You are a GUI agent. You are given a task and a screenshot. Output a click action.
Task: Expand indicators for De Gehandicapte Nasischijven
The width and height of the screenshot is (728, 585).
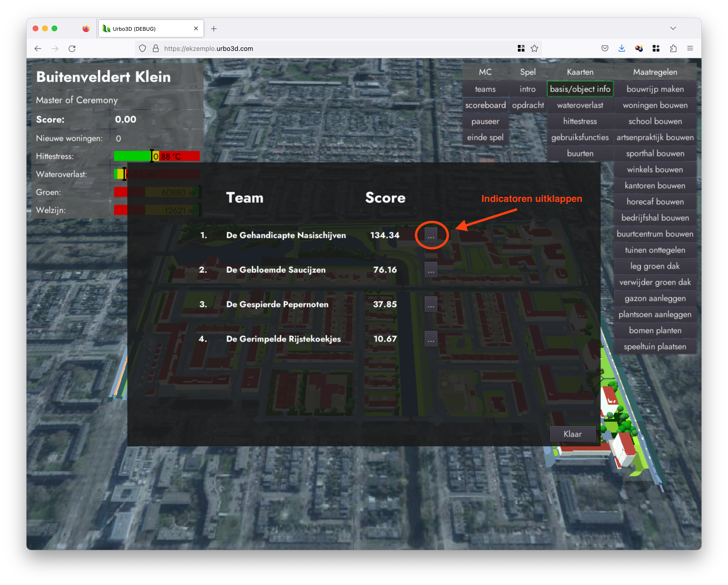(x=431, y=235)
